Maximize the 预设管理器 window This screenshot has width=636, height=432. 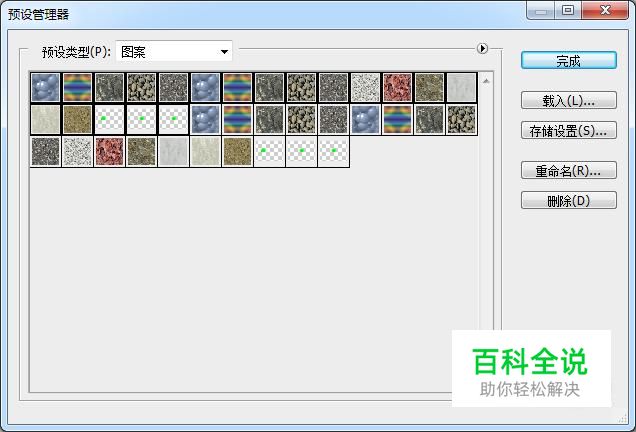coord(568,10)
